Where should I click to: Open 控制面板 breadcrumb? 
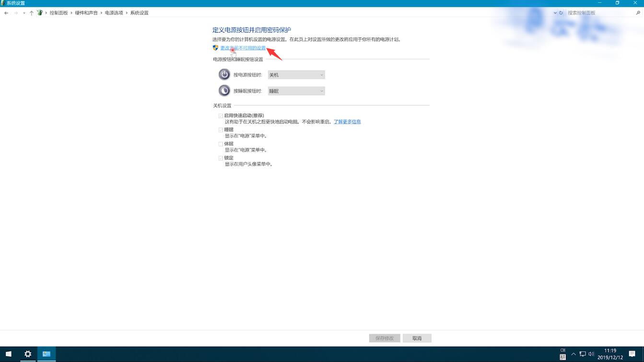[x=59, y=13]
